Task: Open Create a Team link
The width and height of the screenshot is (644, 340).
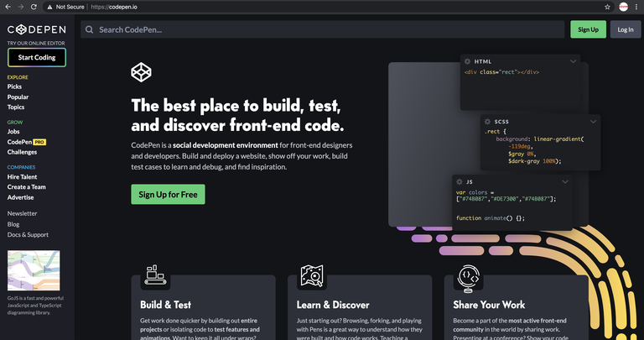Action: 26,186
